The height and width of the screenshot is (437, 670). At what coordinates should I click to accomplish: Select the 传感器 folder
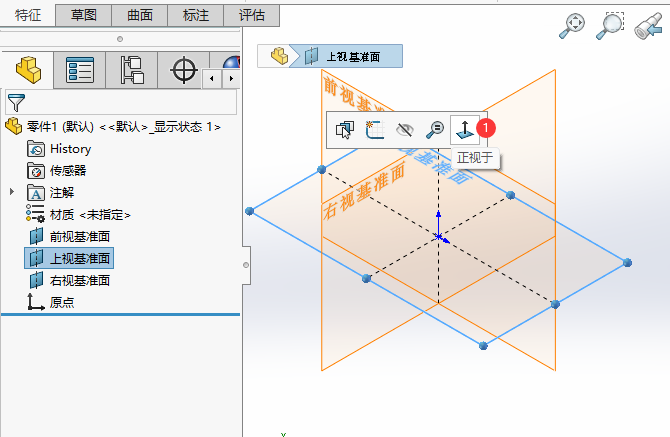(x=56, y=171)
